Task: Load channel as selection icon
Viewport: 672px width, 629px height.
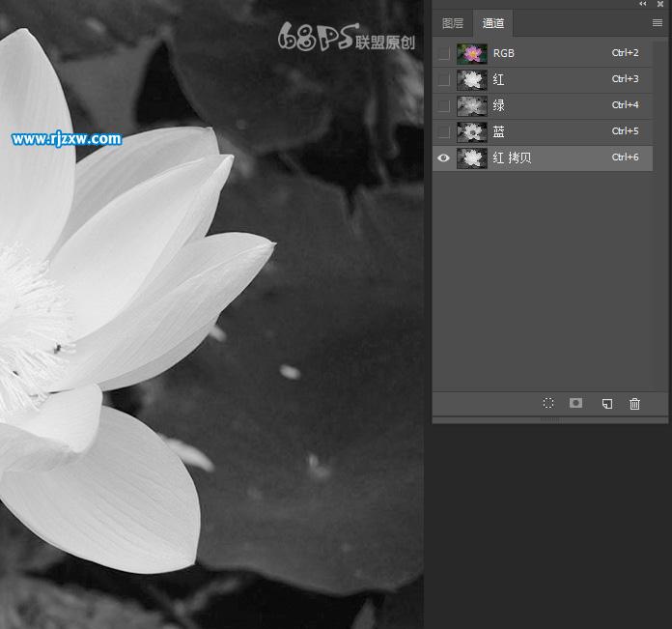Action: pos(548,404)
